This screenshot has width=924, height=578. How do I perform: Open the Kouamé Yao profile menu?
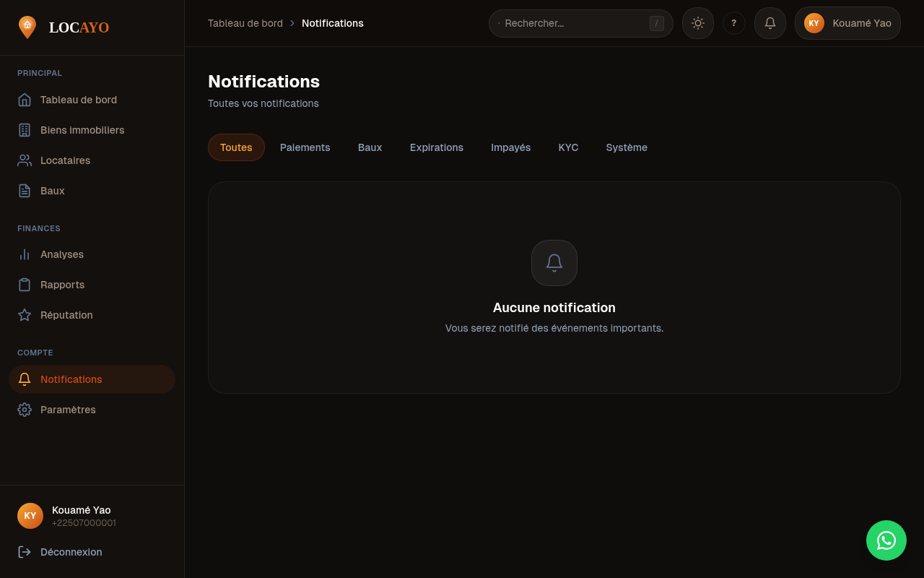click(847, 23)
